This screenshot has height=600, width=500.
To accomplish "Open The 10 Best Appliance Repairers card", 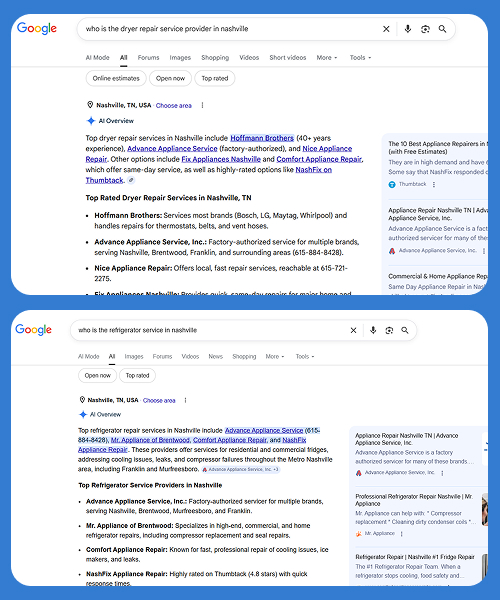I will tap(437, 148).
